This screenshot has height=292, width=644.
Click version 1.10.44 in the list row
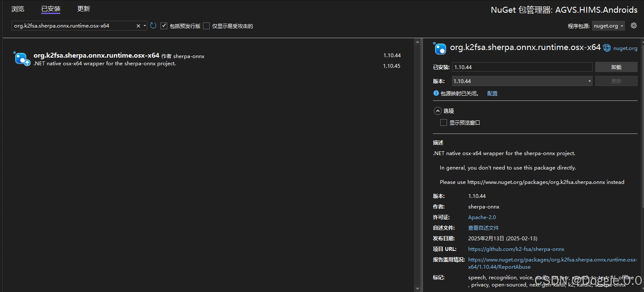(x=392, y=55)
